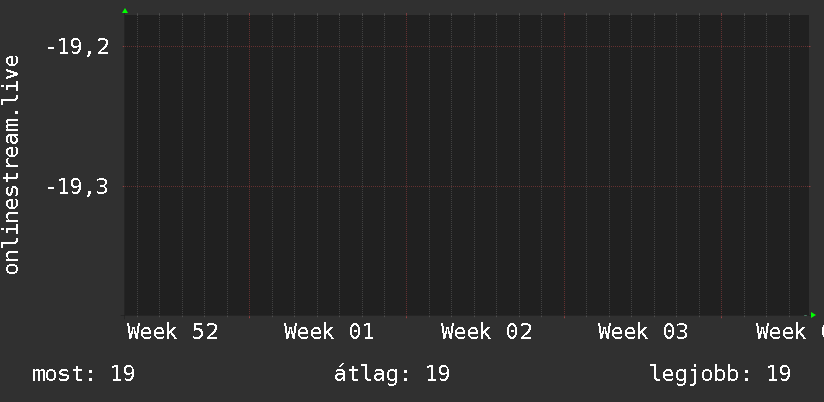Viewport: 824px width, 402px height.
Task: Click the vertical onlinestream.live axis title
Action: [x=12, y=165]
